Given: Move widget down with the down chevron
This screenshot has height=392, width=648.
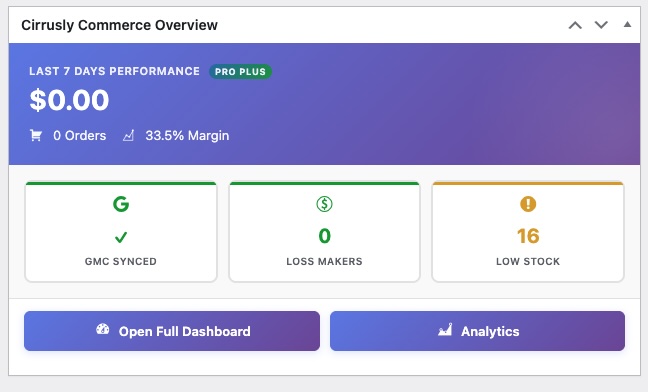Looking at the screenshot, I should (601, 25).
